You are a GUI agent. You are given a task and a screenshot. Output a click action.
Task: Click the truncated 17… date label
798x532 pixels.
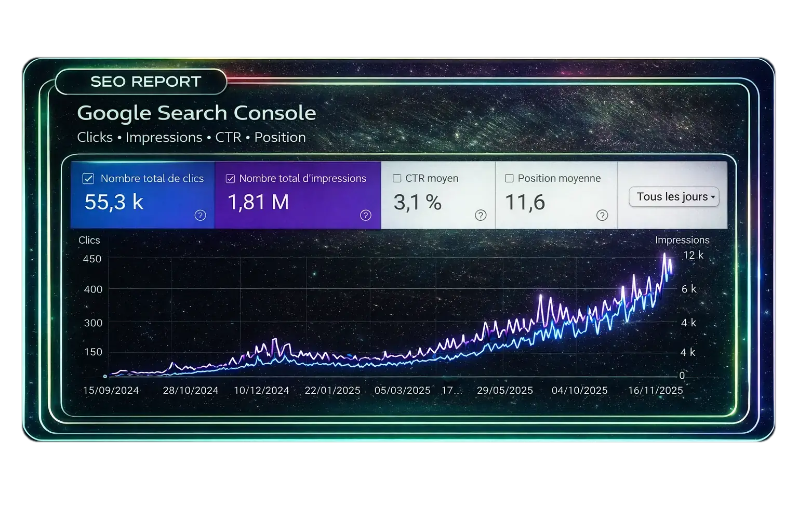point(451,390)
